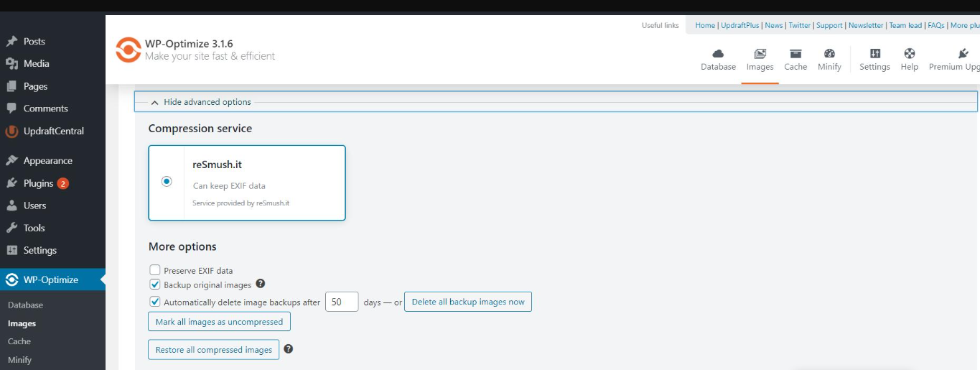980x370 pixels.
Task: Click the Appearance brush icon
Action: [11, 161]
